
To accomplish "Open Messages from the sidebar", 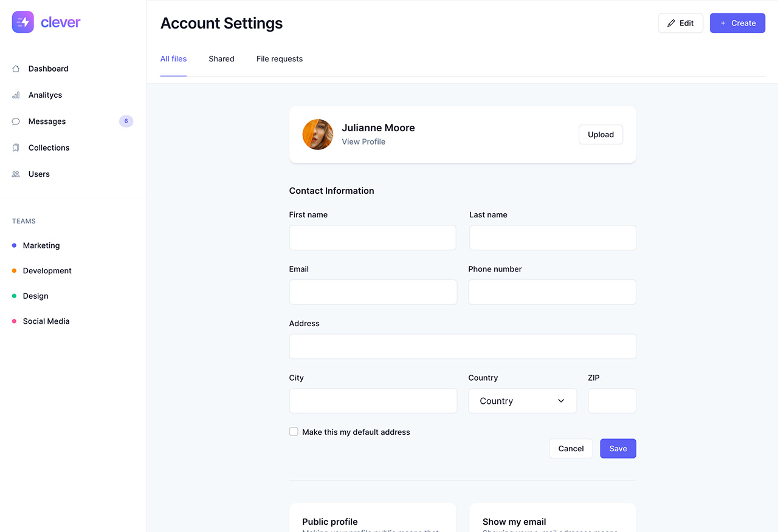I will coord(47,121).
